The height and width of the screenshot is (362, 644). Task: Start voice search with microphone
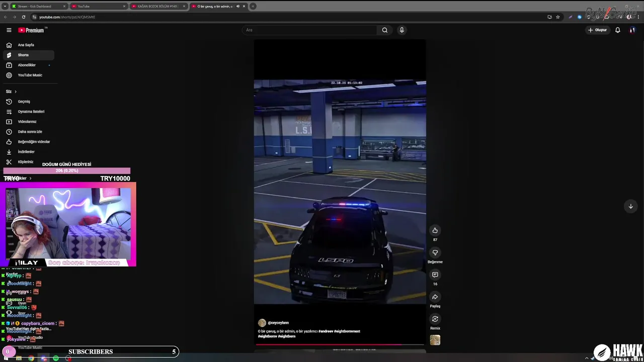pyautogui.click(x=401, y=30)
